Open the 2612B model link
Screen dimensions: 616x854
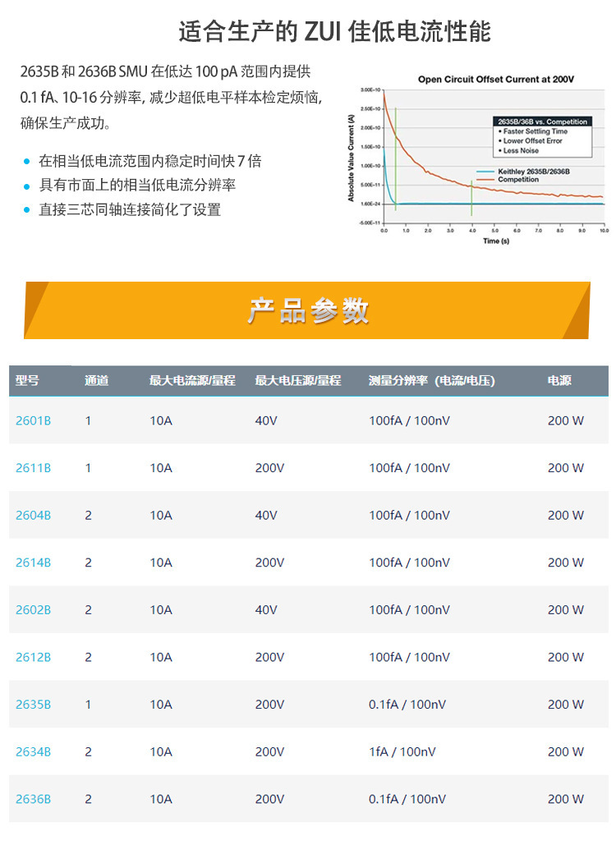(33, 658)
